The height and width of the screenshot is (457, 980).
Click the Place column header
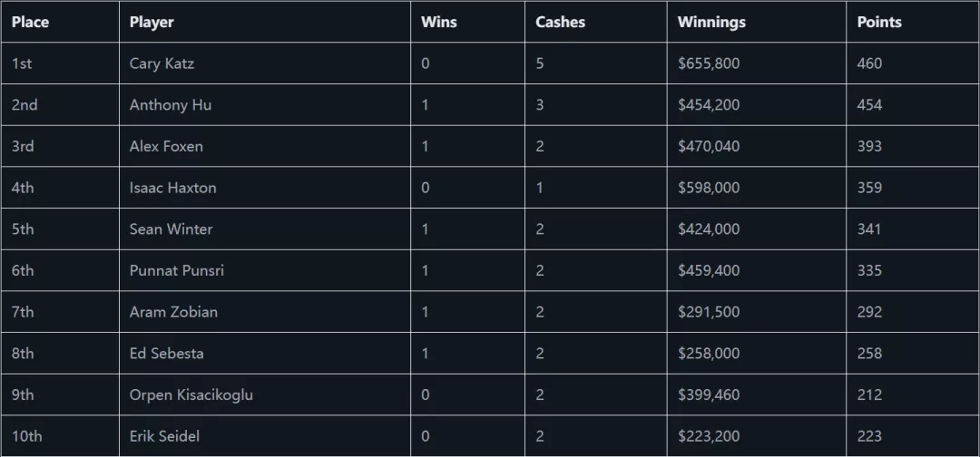tap(30, 22)
